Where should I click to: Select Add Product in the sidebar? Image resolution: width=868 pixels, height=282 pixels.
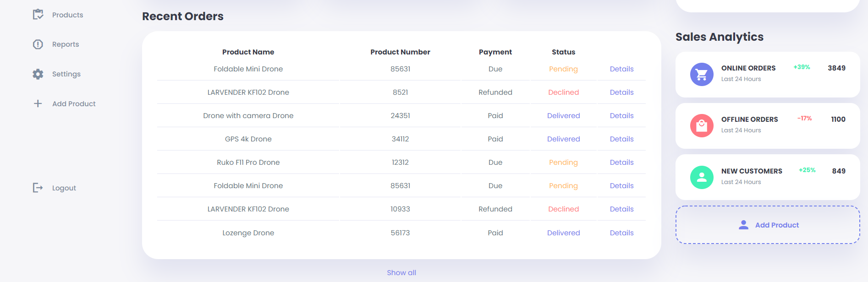74,104
